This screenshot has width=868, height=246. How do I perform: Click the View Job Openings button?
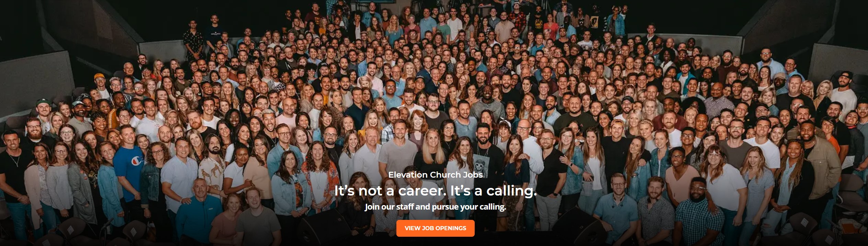(x=435, y=228)
